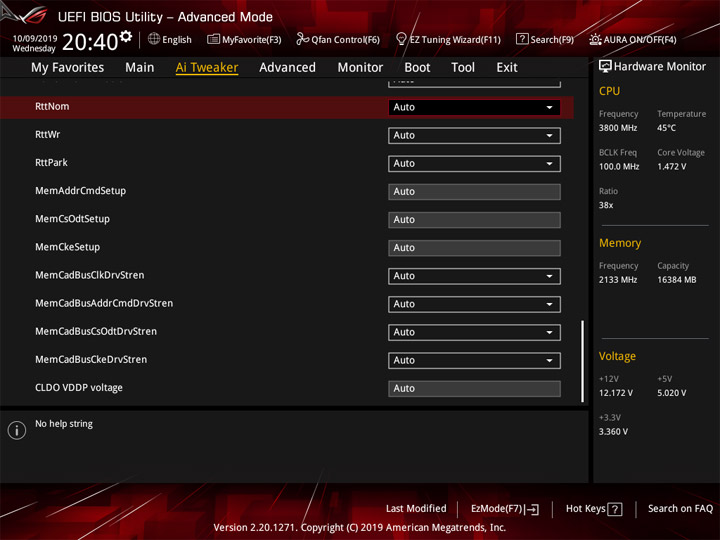Click the memory capacity 16384 MB

[677, 280]
